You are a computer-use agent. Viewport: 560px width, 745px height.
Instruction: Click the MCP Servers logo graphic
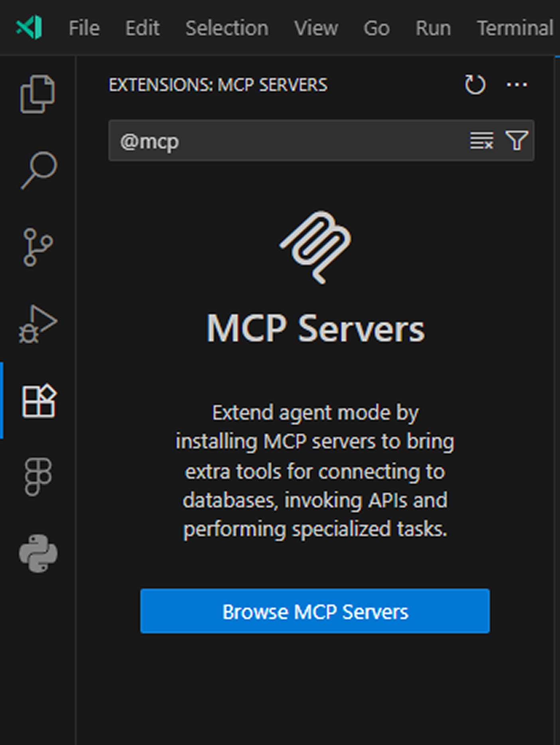coord(316,247)
